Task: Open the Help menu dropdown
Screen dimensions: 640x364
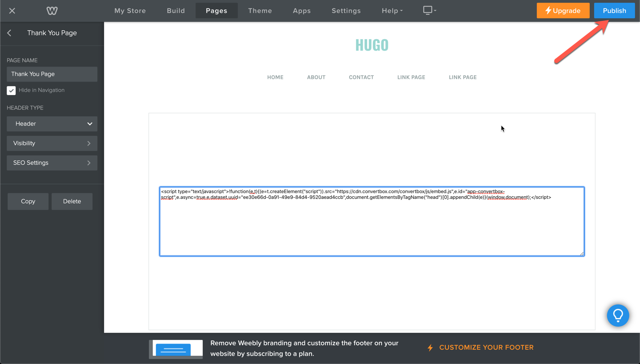Action: click(x=392, y=11)
